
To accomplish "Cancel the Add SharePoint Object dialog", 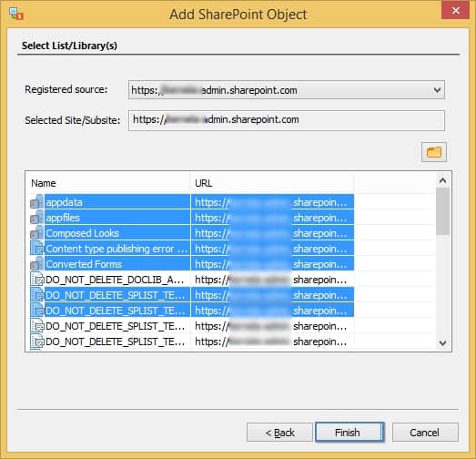I will (425, 432).
